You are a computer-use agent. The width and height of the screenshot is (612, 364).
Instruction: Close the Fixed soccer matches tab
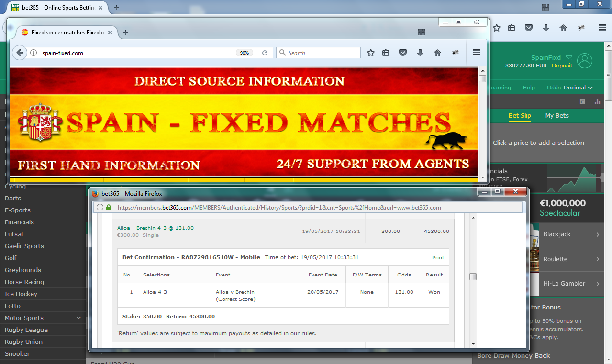tap(111, 33)
